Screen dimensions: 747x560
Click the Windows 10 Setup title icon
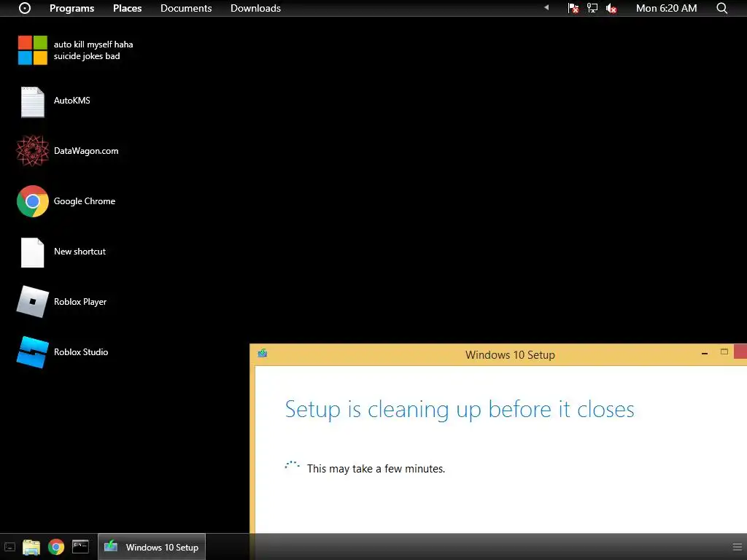coord(263,354)
